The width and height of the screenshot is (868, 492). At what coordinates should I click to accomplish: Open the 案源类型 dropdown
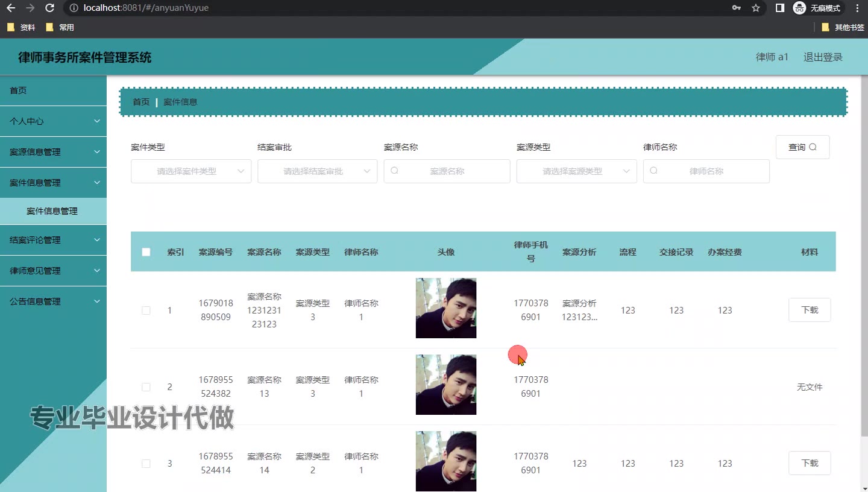[577, 171]
